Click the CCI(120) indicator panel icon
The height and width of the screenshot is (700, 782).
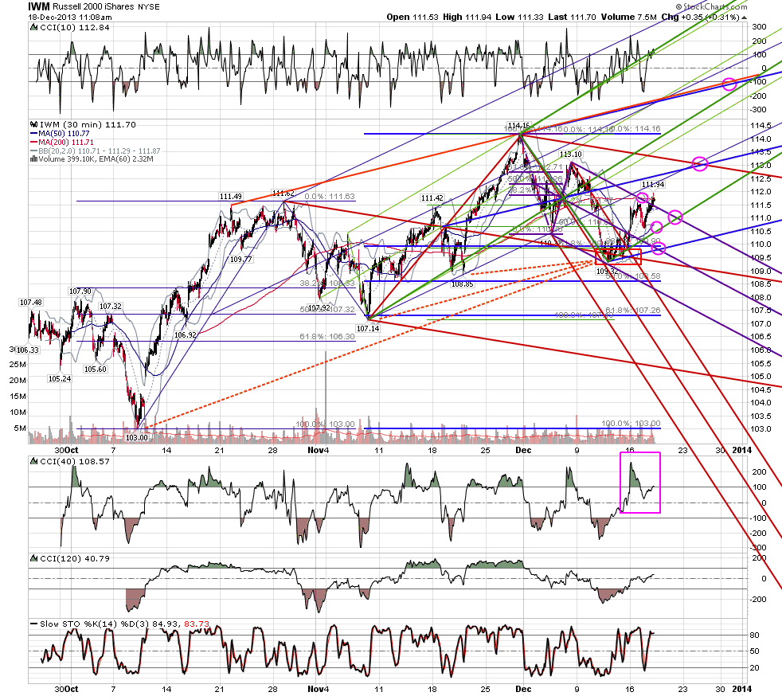34,558
